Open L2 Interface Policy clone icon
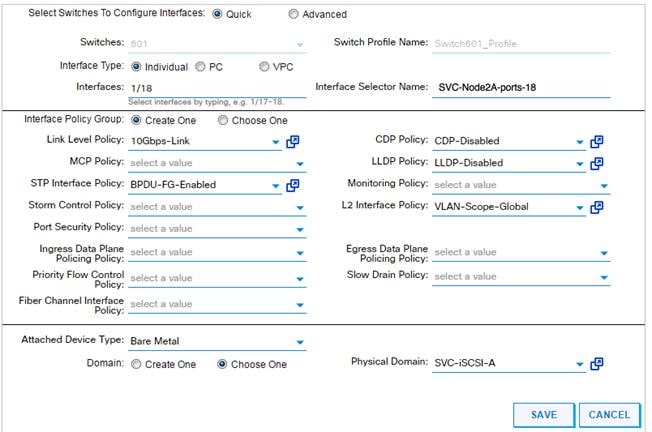 coord(597,207)
